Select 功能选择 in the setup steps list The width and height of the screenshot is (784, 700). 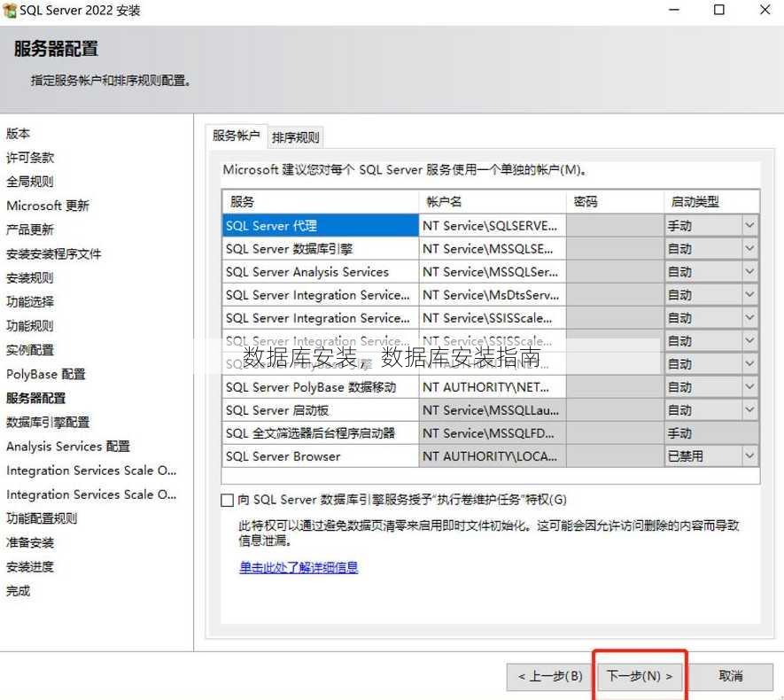click(30, 302)
